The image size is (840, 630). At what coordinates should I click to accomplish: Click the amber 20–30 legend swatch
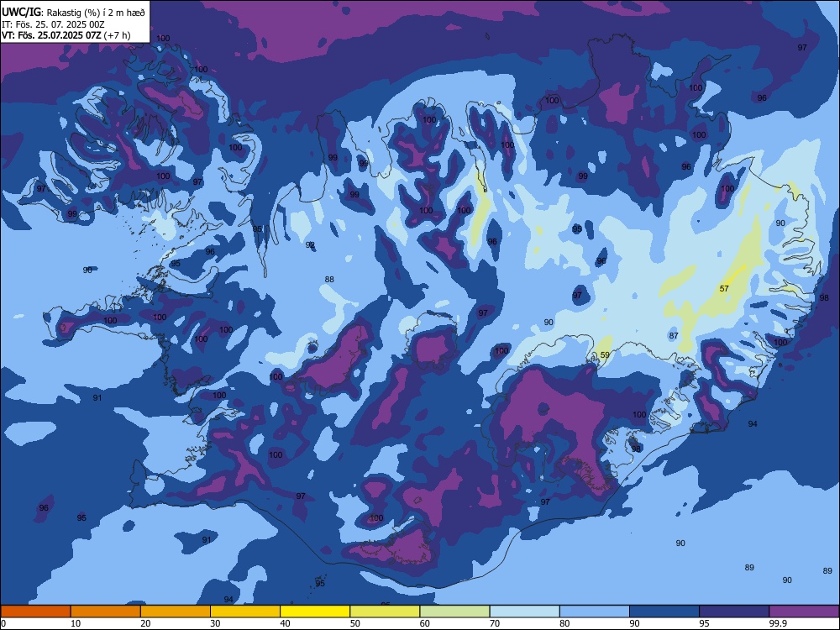(x=176, y=612)
